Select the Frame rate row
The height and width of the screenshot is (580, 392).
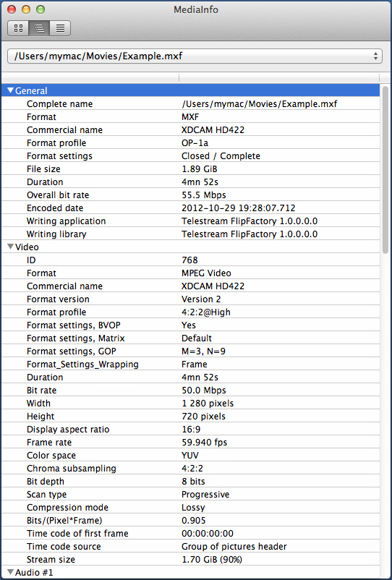(x=191, y=443)
